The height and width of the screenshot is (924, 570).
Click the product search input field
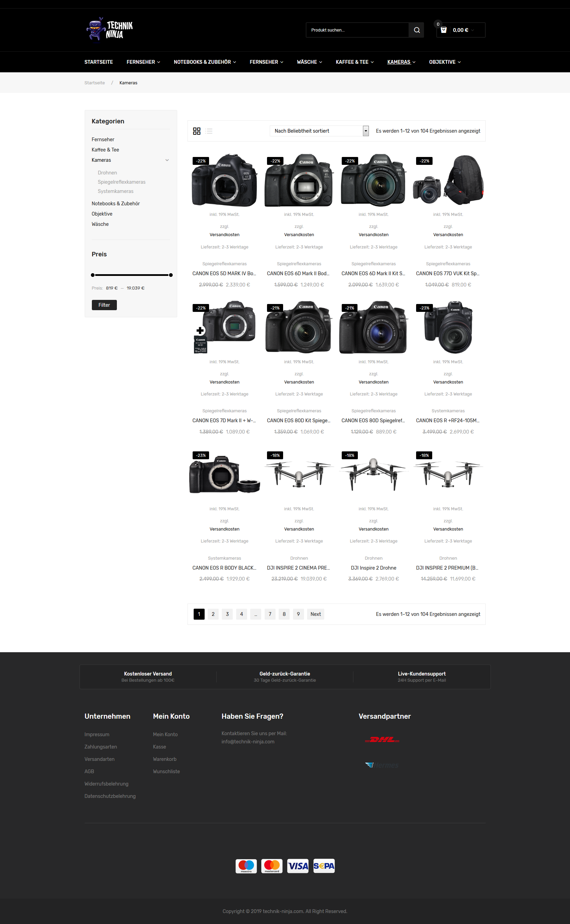point(357,30)
